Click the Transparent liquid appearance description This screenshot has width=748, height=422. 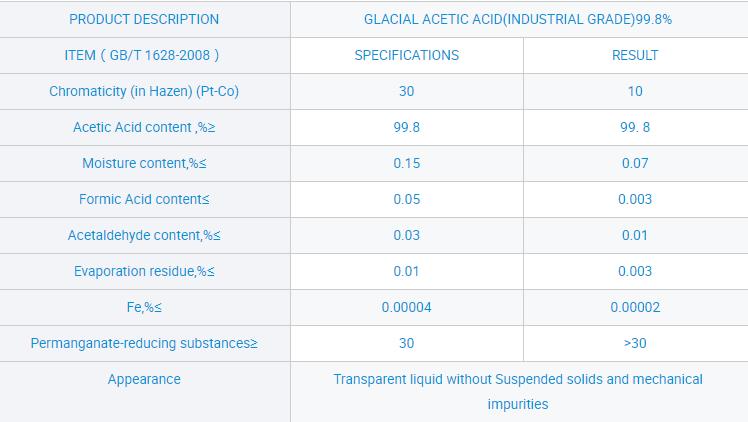518,391
